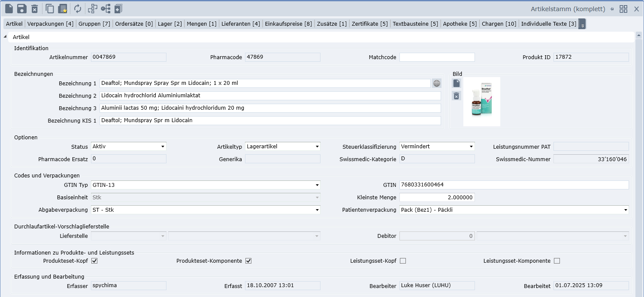This screenshot has width=644, height=297.
Task: Collapse the Artikel section triangle
Action: click(6, 37)
